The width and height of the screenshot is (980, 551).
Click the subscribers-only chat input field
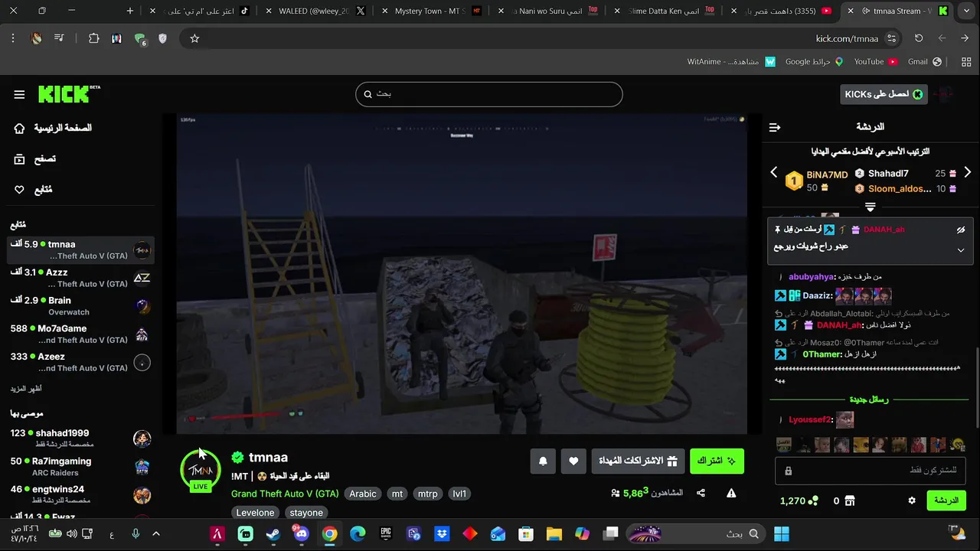tap(871, 470)
